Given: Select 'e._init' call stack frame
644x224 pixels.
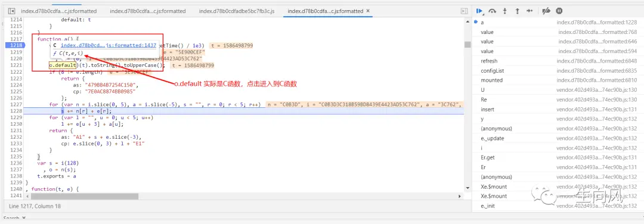Looking at the screenshot, I should tap(558, 206).
